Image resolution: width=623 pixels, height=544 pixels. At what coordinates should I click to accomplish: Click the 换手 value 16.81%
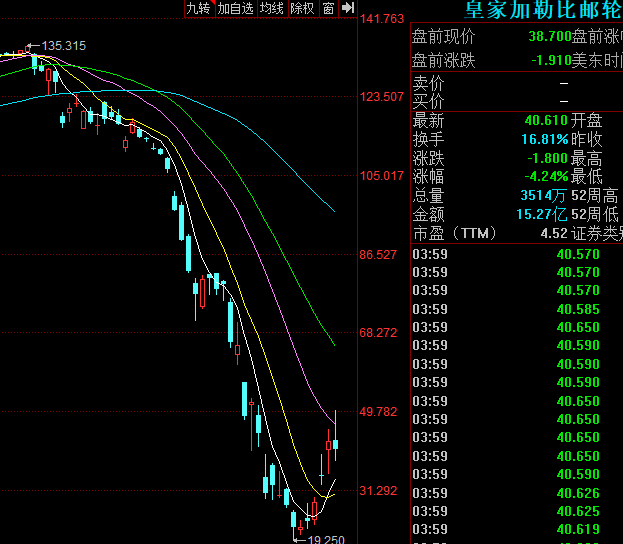545,139
